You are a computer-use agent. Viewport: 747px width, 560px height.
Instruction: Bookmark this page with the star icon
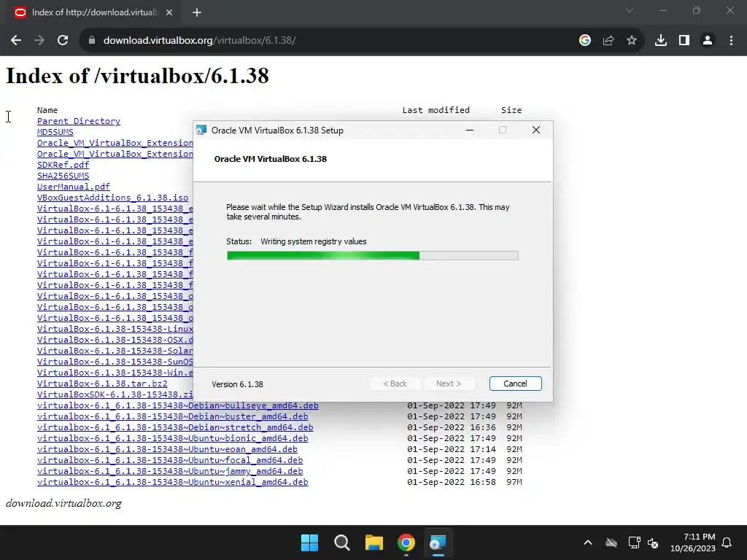[x=632, y=41]
